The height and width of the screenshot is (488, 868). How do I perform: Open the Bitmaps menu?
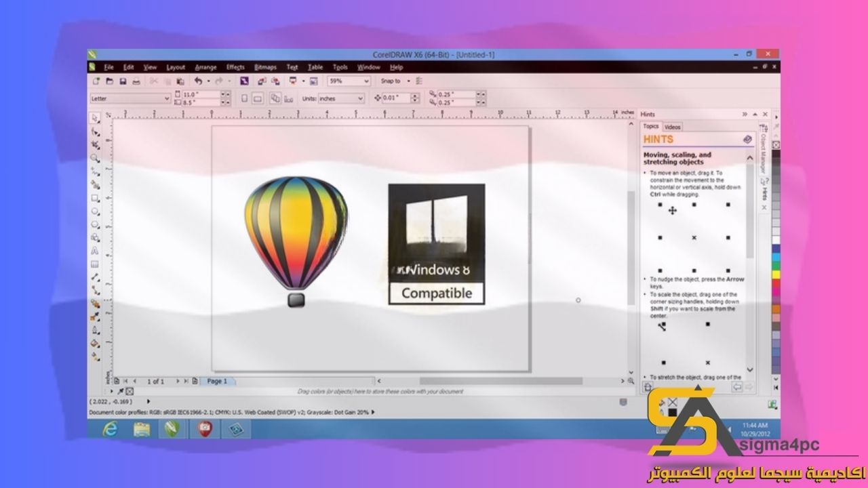click(265, 67)
